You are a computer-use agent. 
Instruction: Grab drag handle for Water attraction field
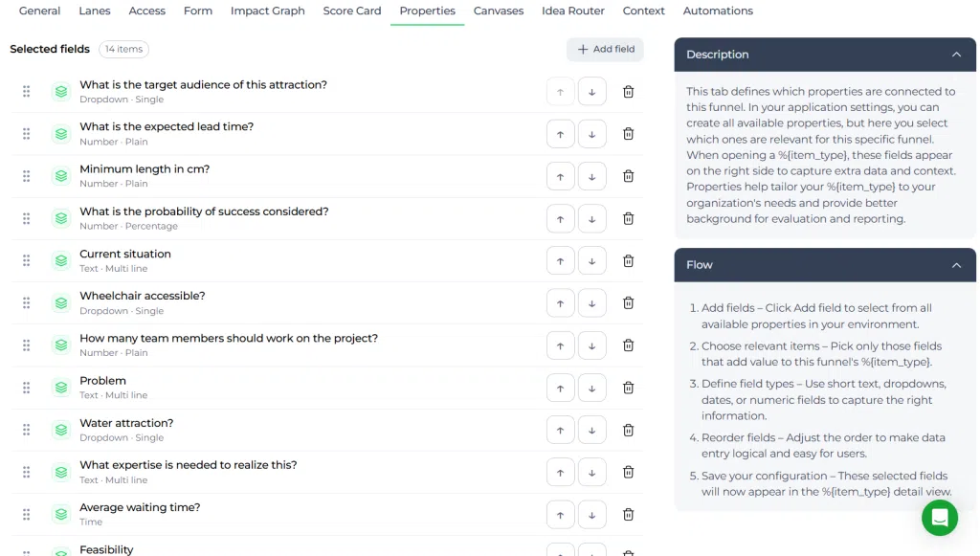[x=26, y=430]
